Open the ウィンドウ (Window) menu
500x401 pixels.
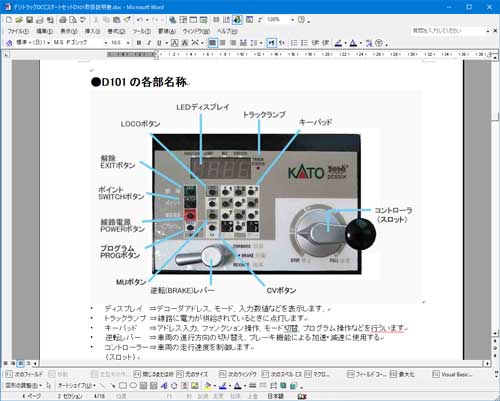point(196,31)
